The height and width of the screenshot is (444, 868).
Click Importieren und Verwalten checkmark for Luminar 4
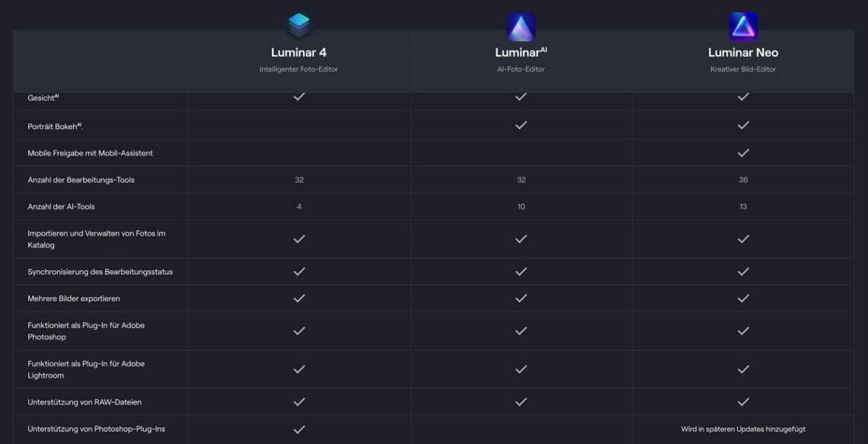299,238
